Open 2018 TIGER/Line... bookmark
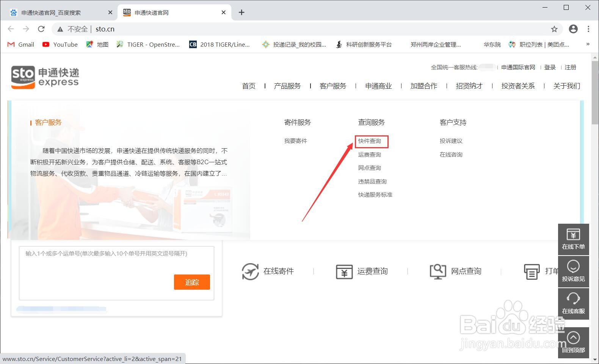599x364 pixels. click(220, 44)
